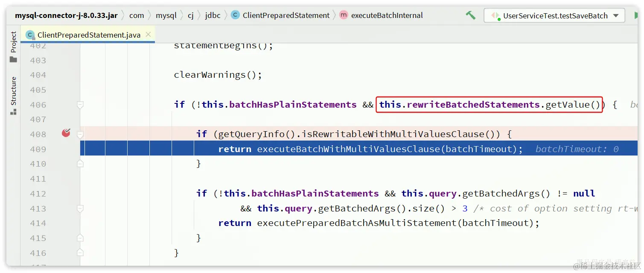Collapse the fold marker at line 413
644x273 pixels.
[x=80, y=208]
